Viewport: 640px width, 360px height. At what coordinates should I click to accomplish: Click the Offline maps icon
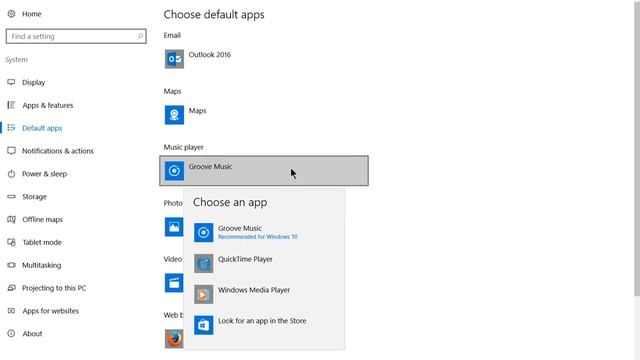point(11,220)
